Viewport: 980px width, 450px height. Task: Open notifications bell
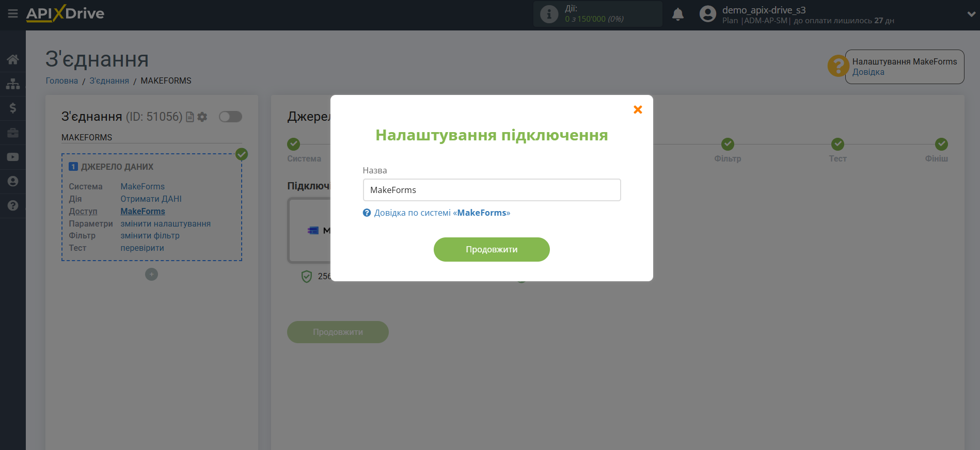[x=678, y=14]
